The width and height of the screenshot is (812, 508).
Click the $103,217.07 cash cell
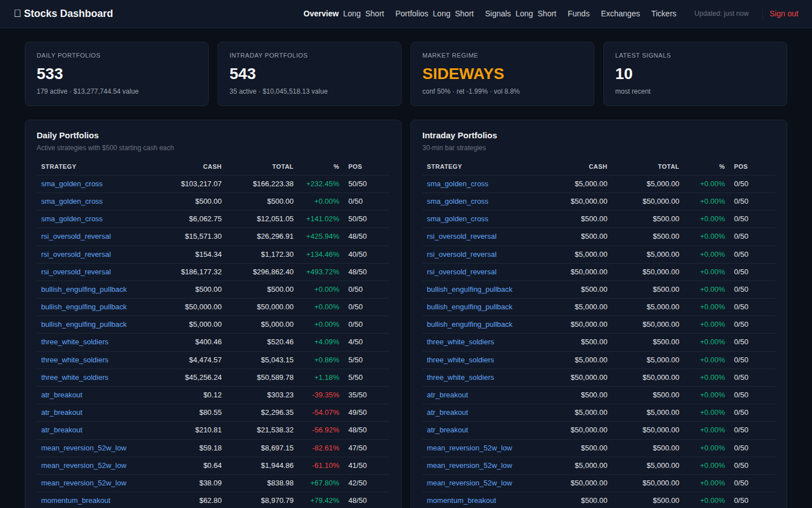(x=201, y=184)
